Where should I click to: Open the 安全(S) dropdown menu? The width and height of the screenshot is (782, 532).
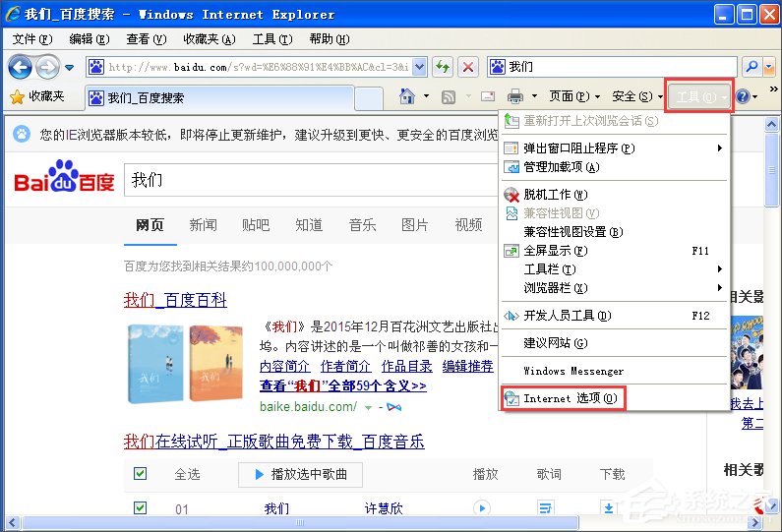tap(636, 96)
